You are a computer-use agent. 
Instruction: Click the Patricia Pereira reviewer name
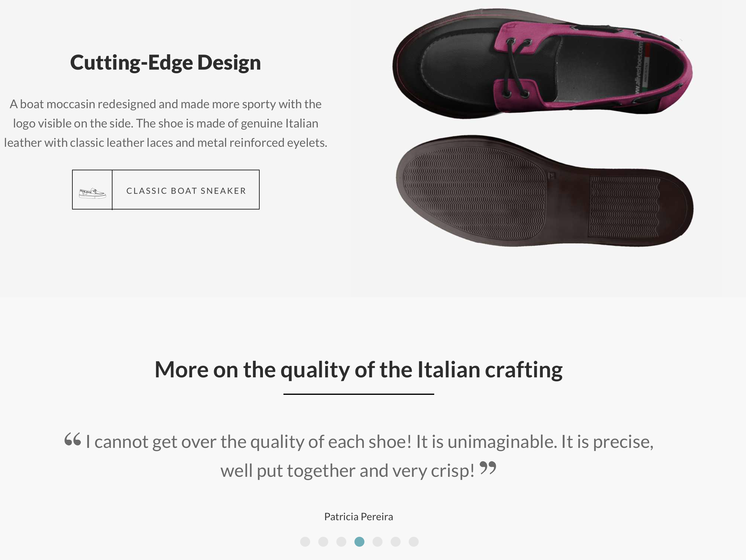(359, 516)
